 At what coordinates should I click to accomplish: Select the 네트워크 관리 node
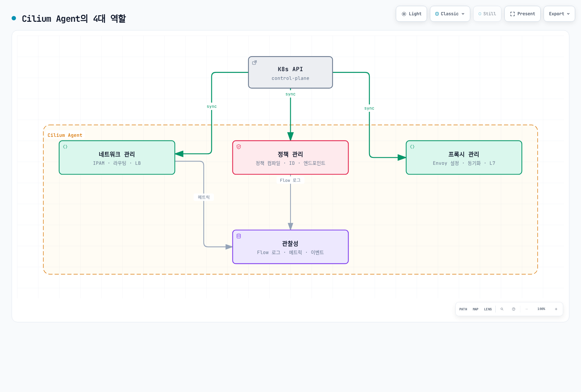117,158
